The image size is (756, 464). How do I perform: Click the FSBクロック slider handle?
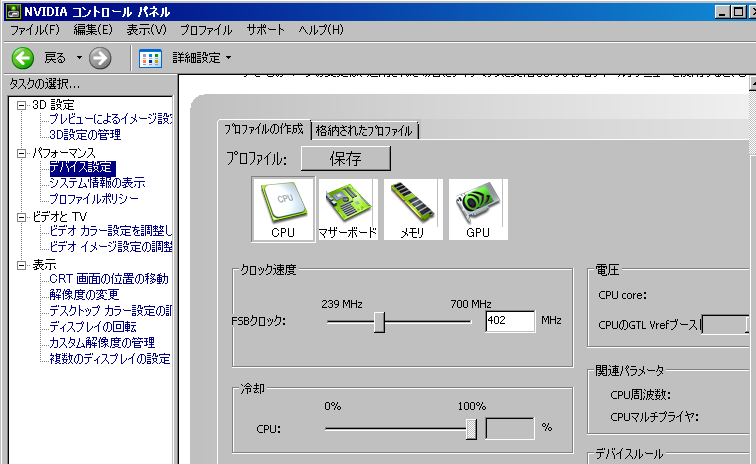(x=379, y=322)
